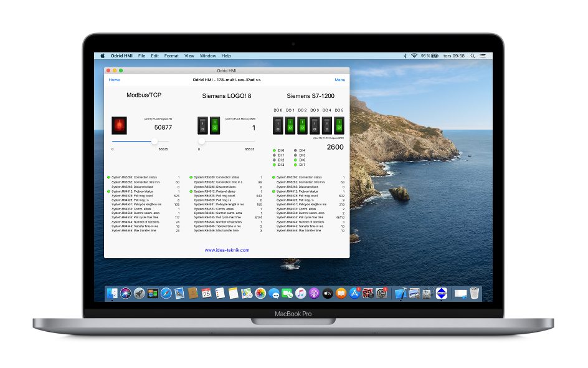Click the Siemens LOGO! 8 slider handle
Image resolution: width=588 pixels, height=368 pixels.
click(202, 141)
